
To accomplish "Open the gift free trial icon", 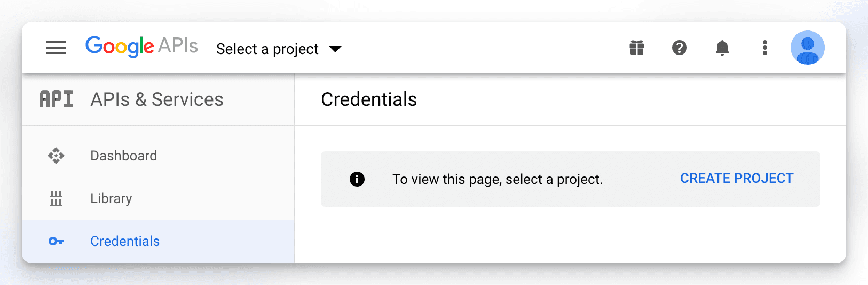I will pyautogui.click(x=637, y=48).
